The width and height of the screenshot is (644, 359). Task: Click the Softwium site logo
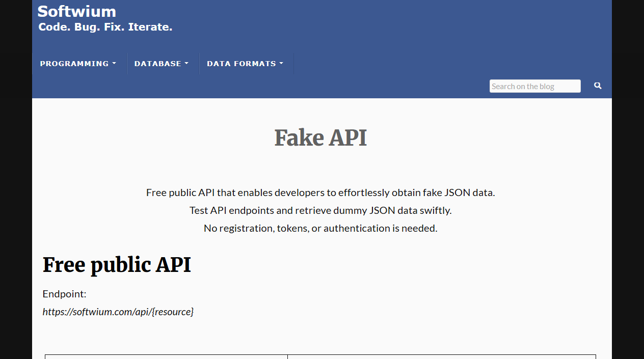coord(76,11)
